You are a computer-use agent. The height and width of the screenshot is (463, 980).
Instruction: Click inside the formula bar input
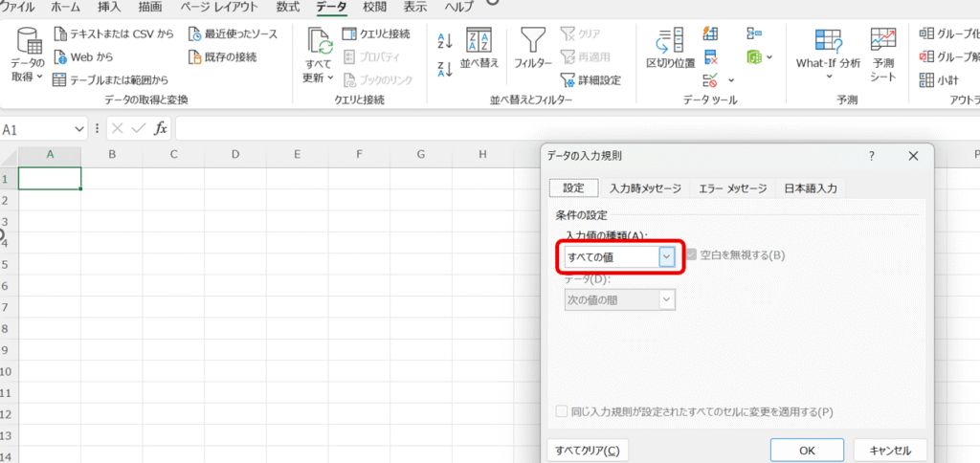(574, 129)
